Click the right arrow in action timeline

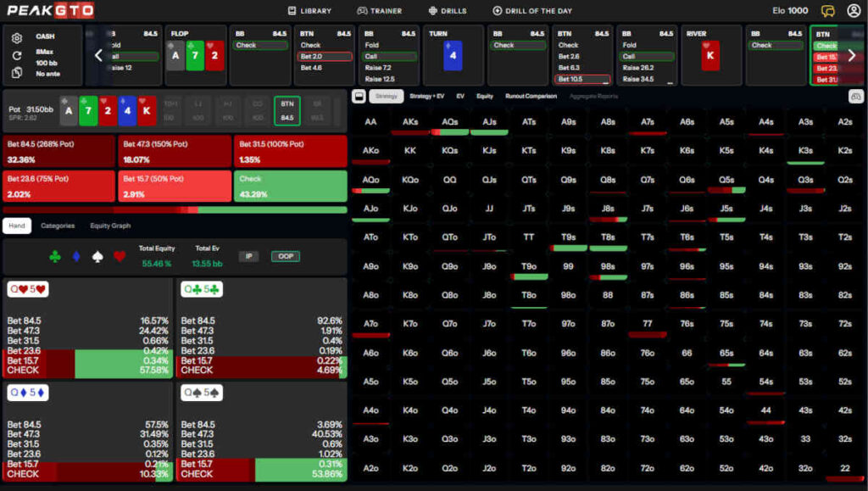[852, 55]
